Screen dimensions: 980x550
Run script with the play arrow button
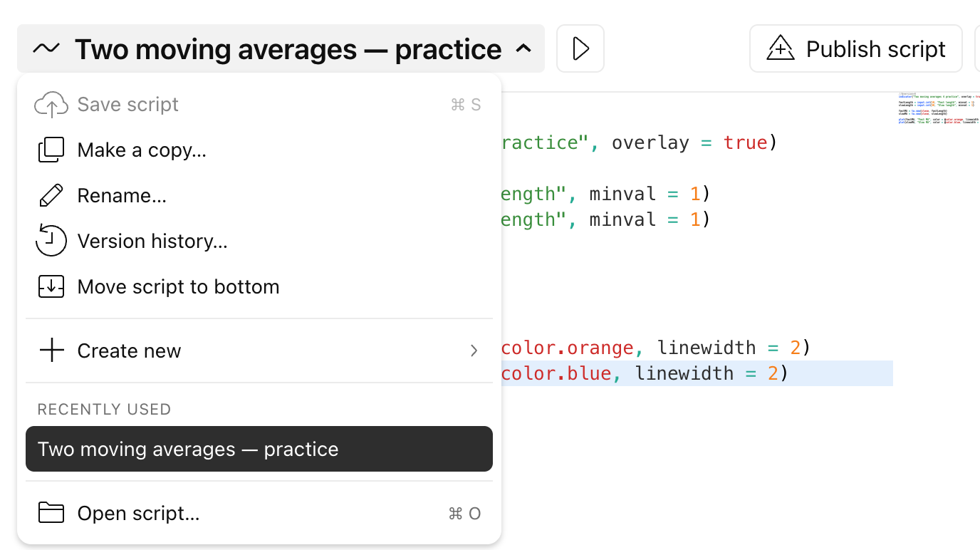(x=580, y=48)
